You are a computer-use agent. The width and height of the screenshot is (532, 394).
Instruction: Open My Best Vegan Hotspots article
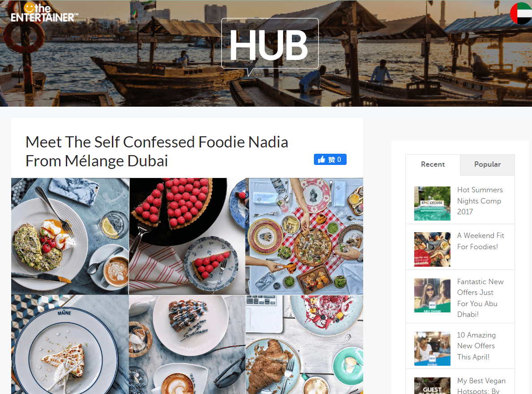[481, 385]
